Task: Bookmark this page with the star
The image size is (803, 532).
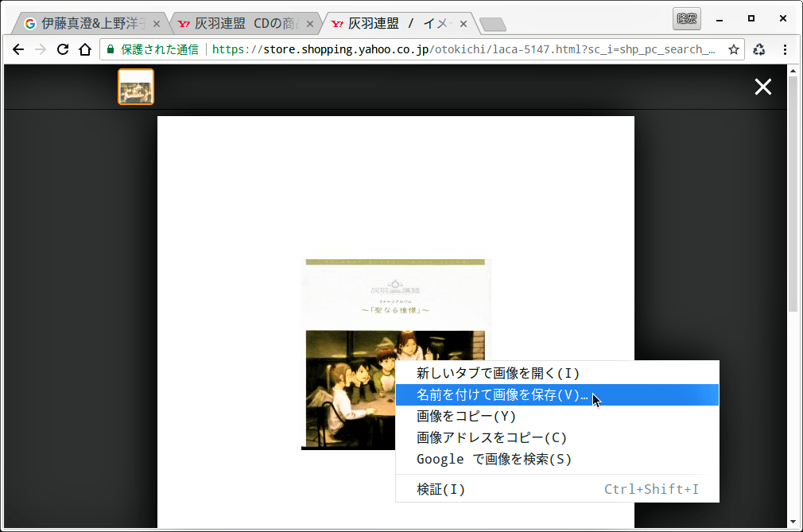Action: point(733,49)
